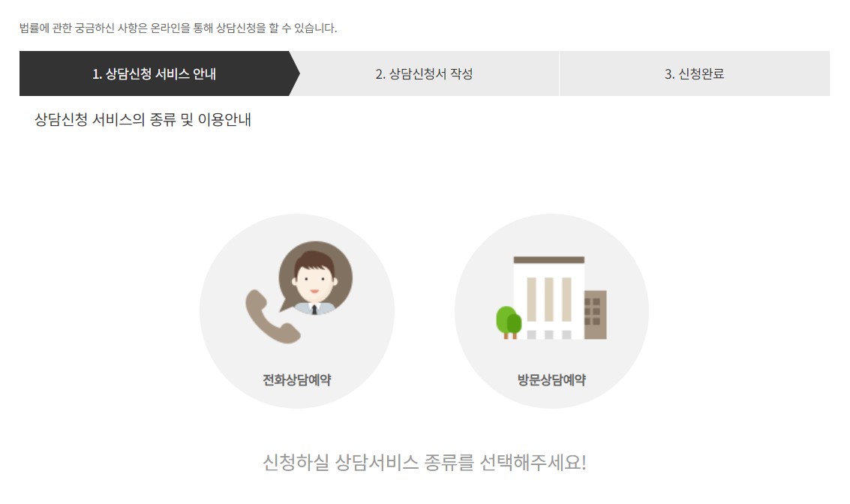Click the prompt 신청하실 상담서비스 종류를 선택해주세요!
Screen dimensions: 850x504
pos(425,462)
